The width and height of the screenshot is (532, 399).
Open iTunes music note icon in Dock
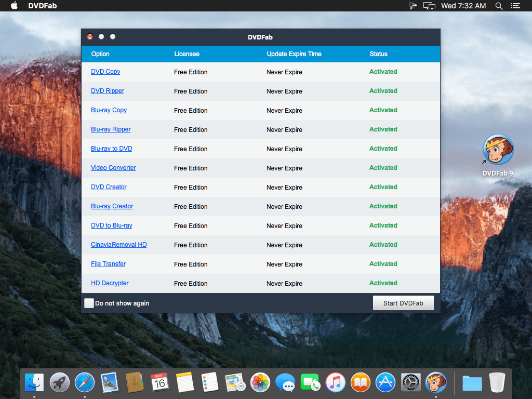click(335, 382)
